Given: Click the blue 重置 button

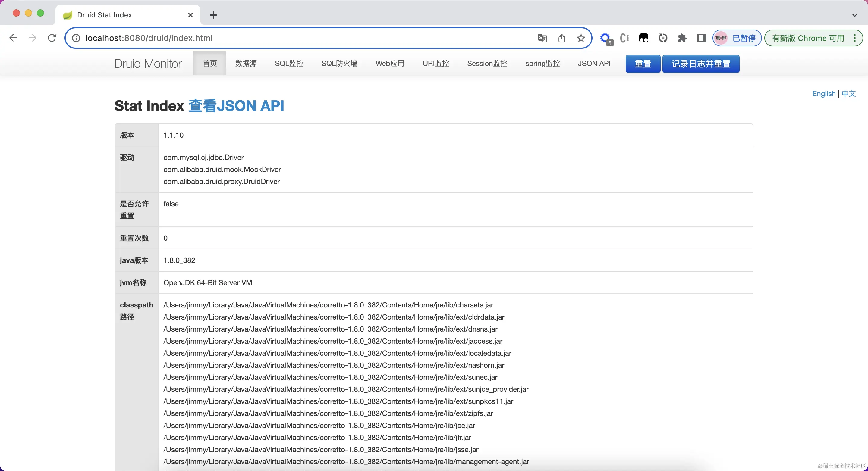Looking at the screenshot, I should [x=643, y=64].
